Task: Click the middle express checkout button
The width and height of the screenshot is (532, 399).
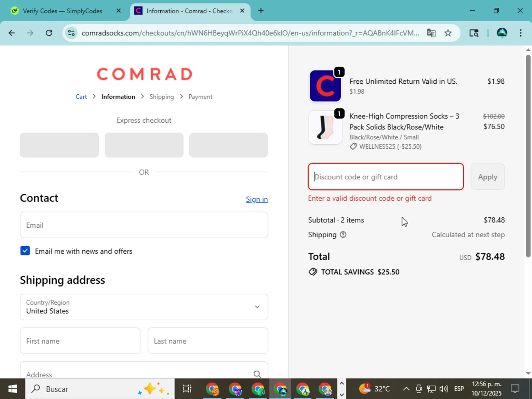Action: click(x=144, y=145)
